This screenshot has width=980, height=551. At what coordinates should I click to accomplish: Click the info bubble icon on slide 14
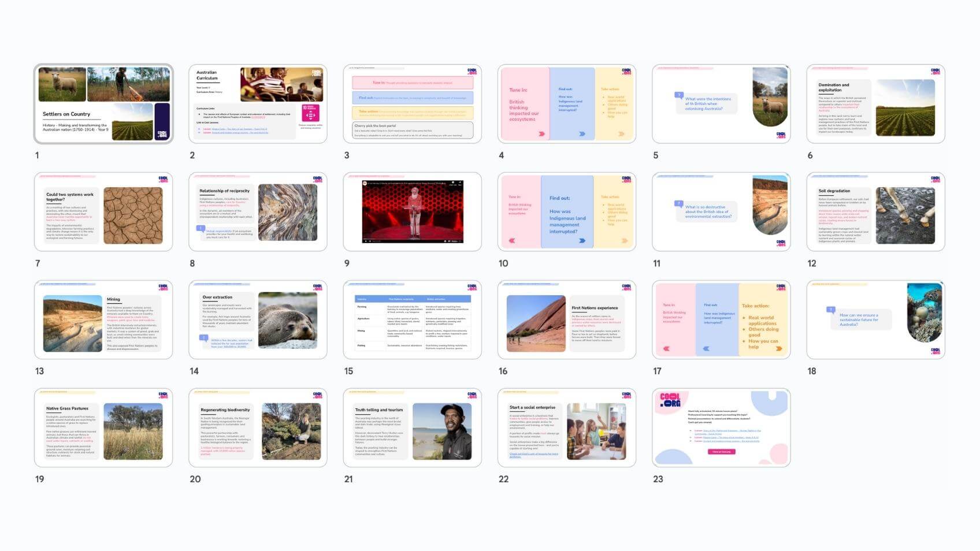tap(203, 337)
